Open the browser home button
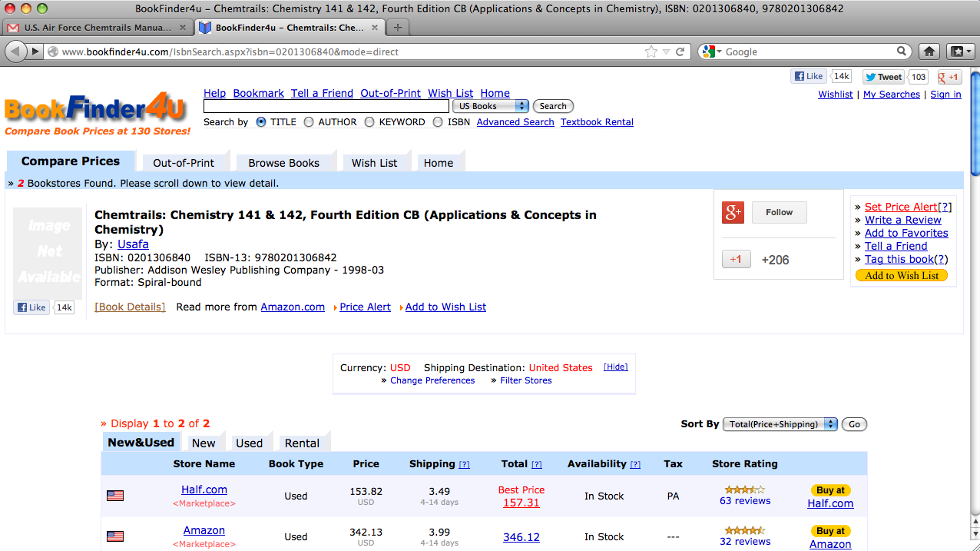The width and height of the screenshot is (980, 551). (x=929, y=51)
